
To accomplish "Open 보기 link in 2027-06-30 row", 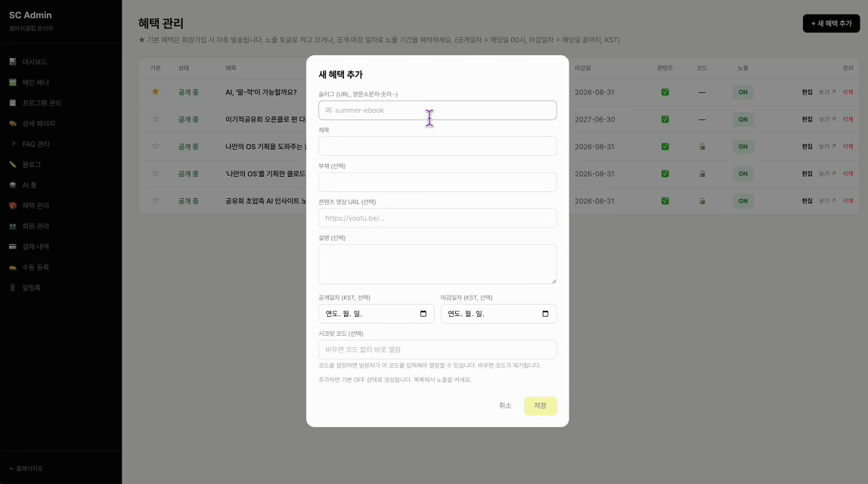I will pyautogui.click(x=827, y=119).
